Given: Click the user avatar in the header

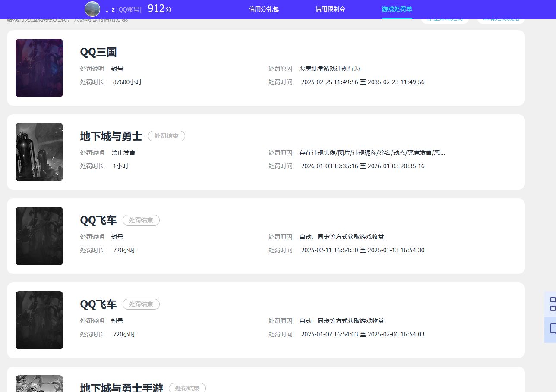Looking at the screenshot, I should 92,9.
